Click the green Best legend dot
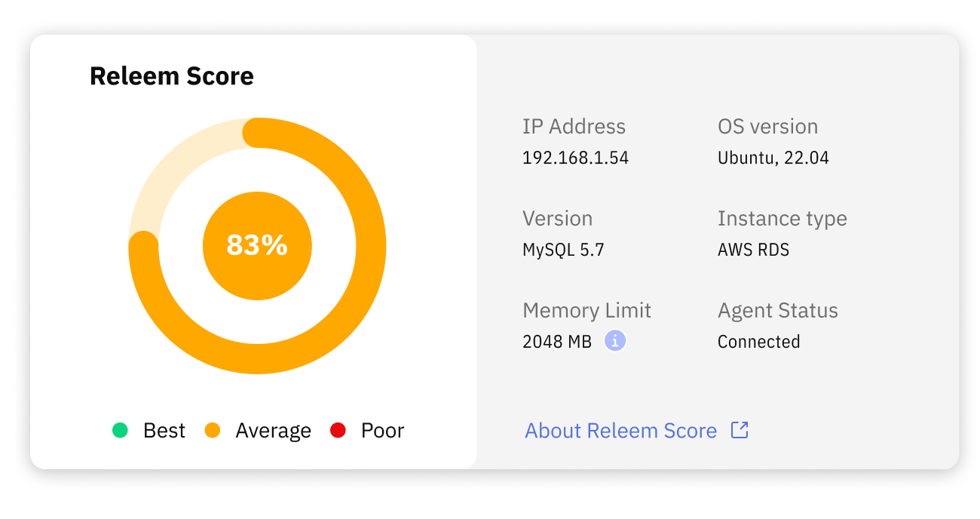 pos(120,431)
